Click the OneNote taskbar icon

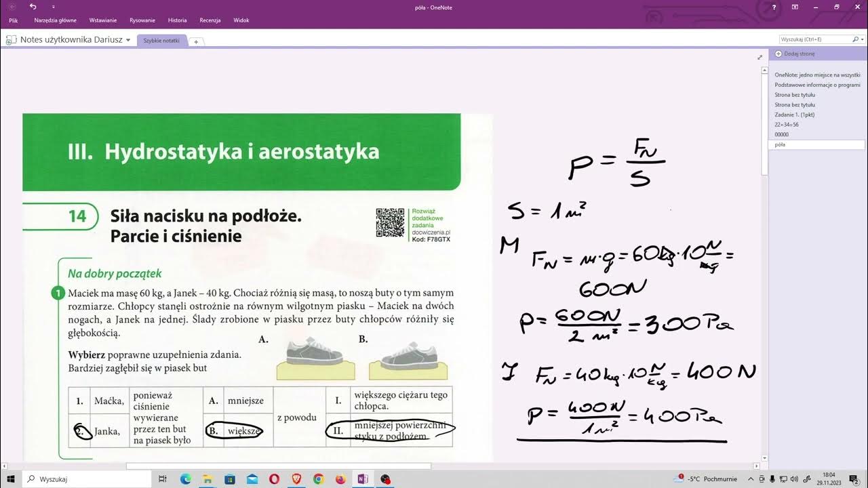pyautogui.click(x=363, y=479)
